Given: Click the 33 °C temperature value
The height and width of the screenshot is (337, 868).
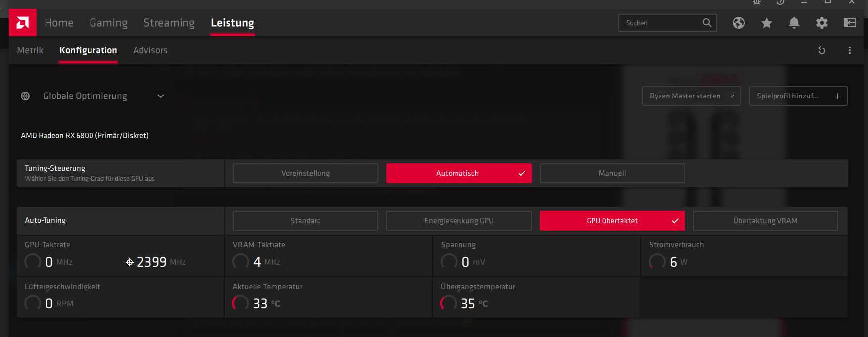Looking at the screenshot, I should [x=267, y=303].
